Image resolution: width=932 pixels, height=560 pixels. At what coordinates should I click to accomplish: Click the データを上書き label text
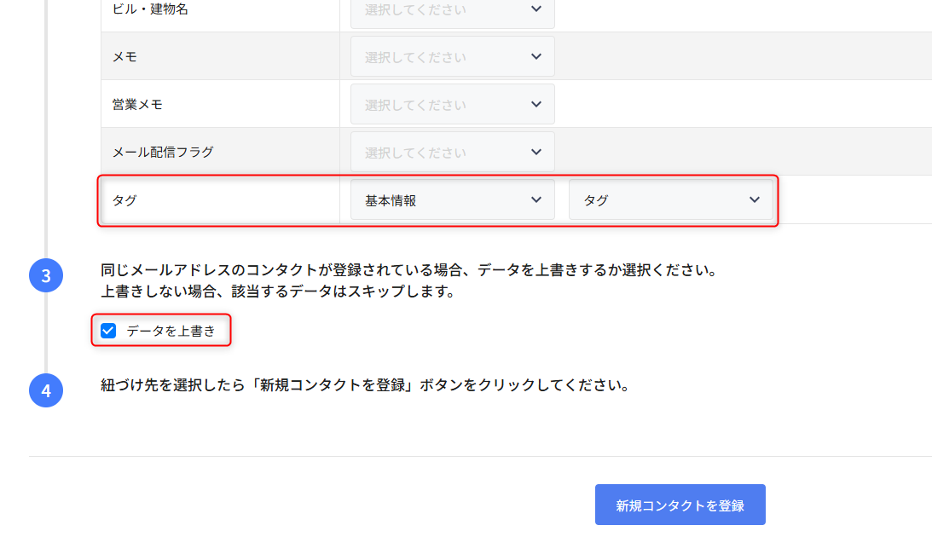(171, 331)
